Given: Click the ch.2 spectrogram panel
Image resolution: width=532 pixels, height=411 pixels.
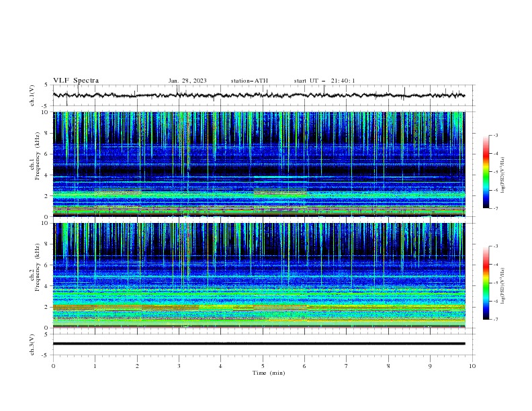Looking at the screenshot, I should 259,275.
